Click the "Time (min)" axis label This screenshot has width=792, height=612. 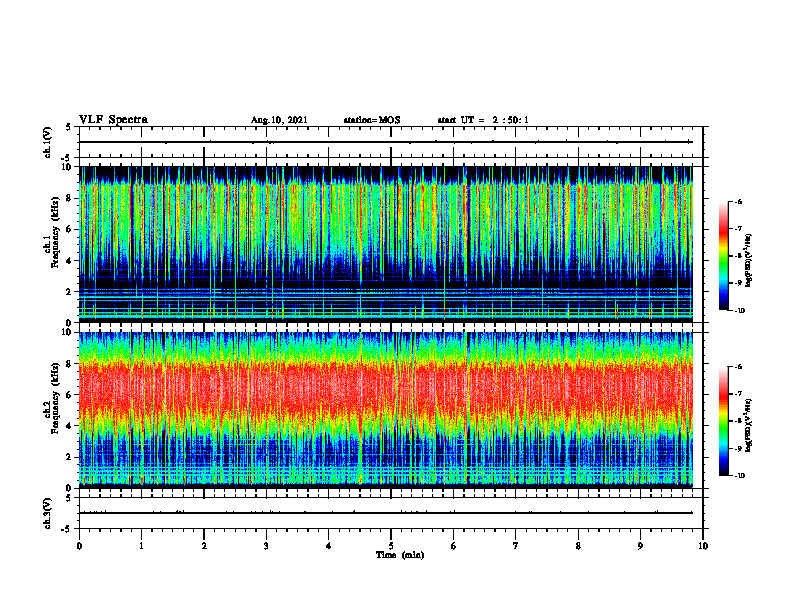pos(400,555)
